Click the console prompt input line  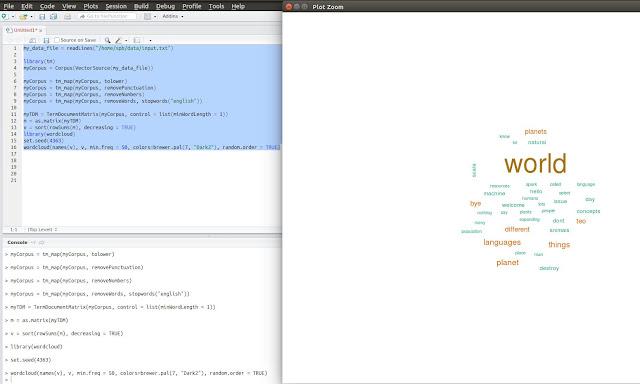(143, 380)
